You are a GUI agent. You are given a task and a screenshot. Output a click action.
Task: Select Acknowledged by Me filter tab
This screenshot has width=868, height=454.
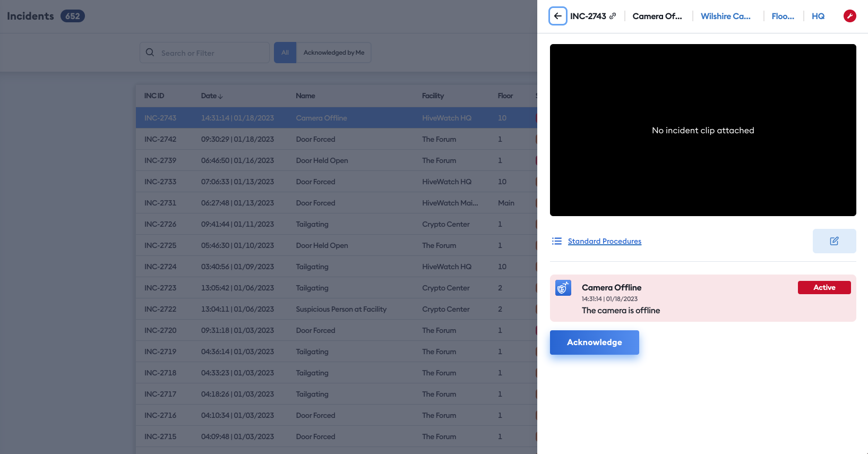coord(334,53)
